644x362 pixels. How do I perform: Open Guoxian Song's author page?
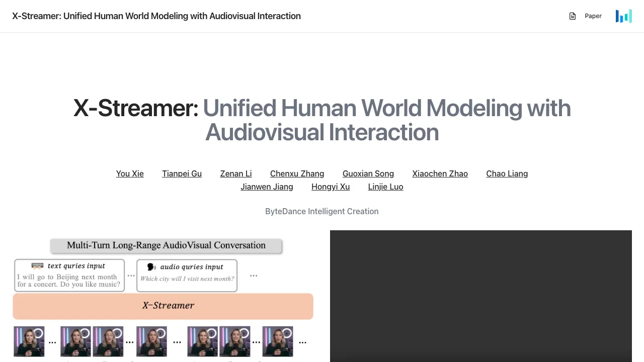click(368, 173)
